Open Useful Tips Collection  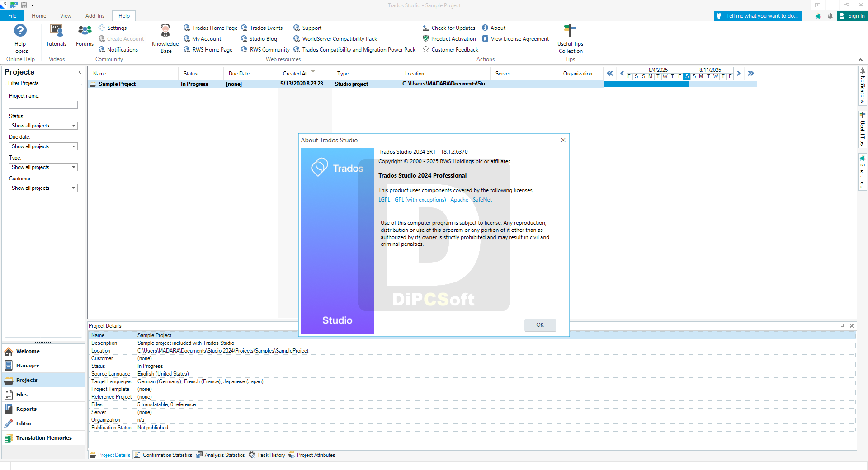pyautogui.click(x=570, y=39)
